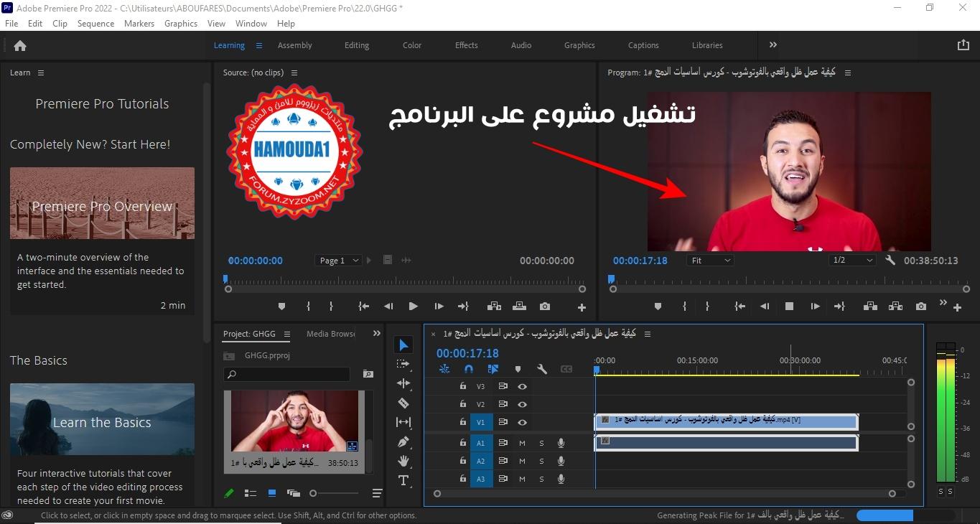The width and height of the screenshot is (980, 524).
Task: Mute audio track A1
Action: coord(522,443)
